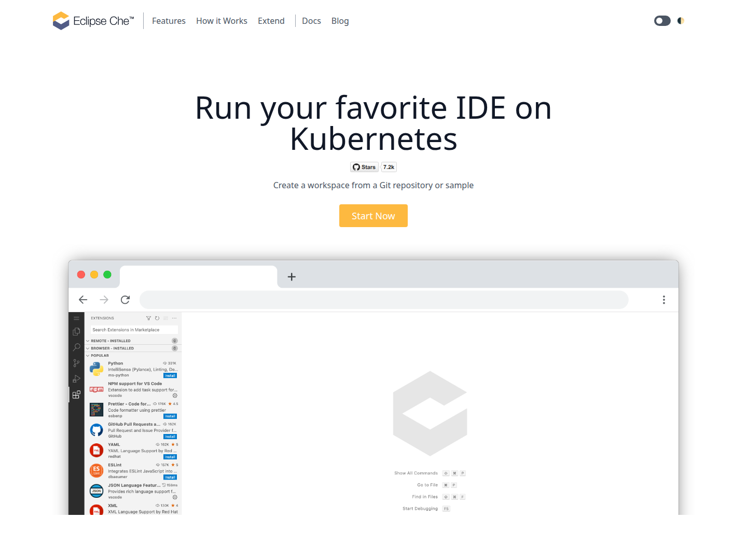Click the new tab plus icon

point(292,277)
